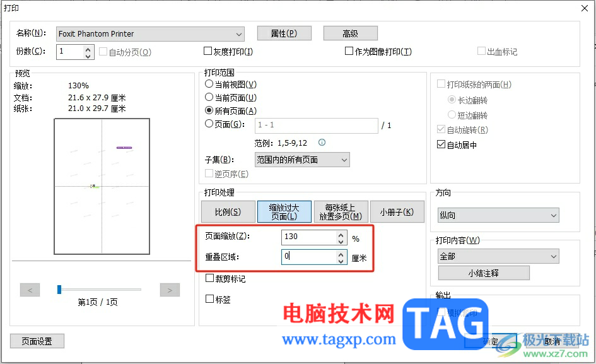Switch to the Scale print handling tab

coord(228,212)
